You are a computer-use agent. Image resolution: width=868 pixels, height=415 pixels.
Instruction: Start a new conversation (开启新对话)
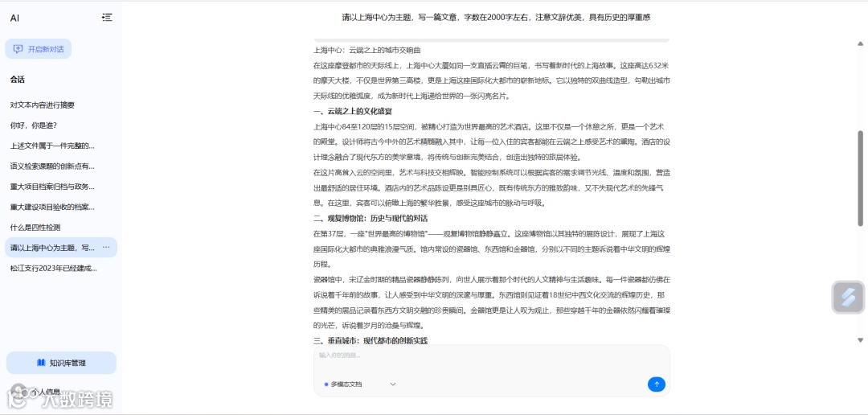point(39,49)
